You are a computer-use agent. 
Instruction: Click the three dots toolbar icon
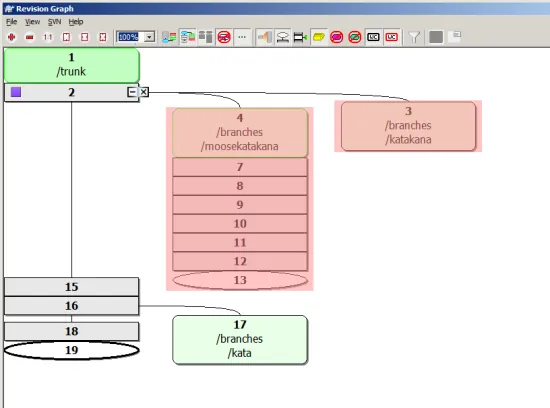click(242, 37)
